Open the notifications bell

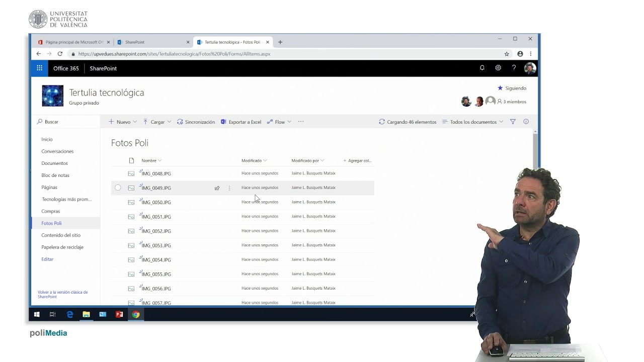coord(482,68)
